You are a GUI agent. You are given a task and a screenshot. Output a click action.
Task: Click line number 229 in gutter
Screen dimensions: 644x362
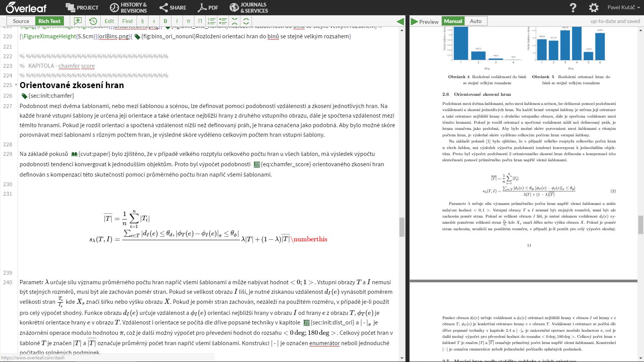(x=8, y=154)
